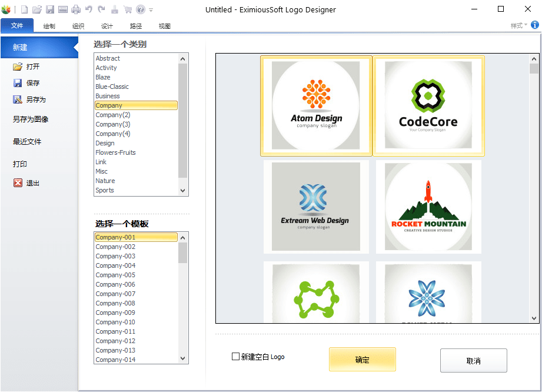Screen dimensions: 542x392
Task: Select the Nature category
Action: 136,181
